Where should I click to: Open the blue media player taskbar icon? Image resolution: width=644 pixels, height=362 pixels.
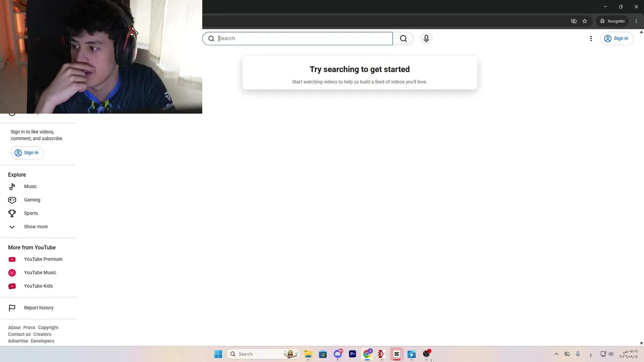412,354
